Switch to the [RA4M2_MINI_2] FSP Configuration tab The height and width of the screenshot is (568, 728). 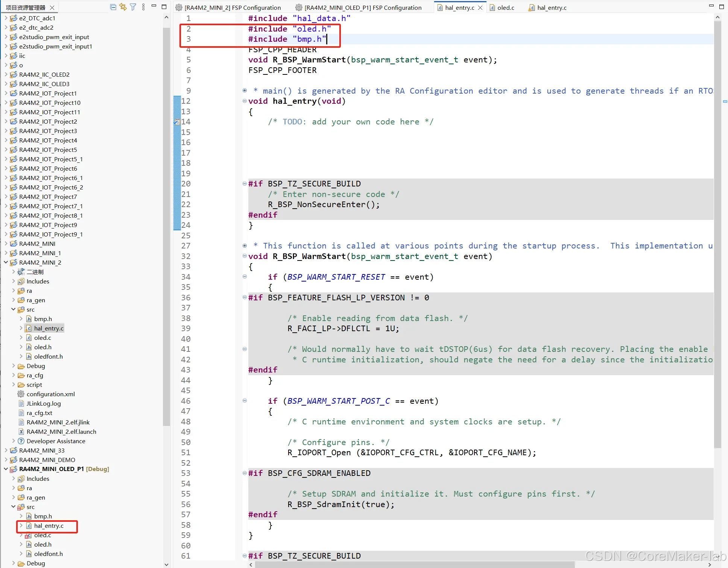pos(228,8)
